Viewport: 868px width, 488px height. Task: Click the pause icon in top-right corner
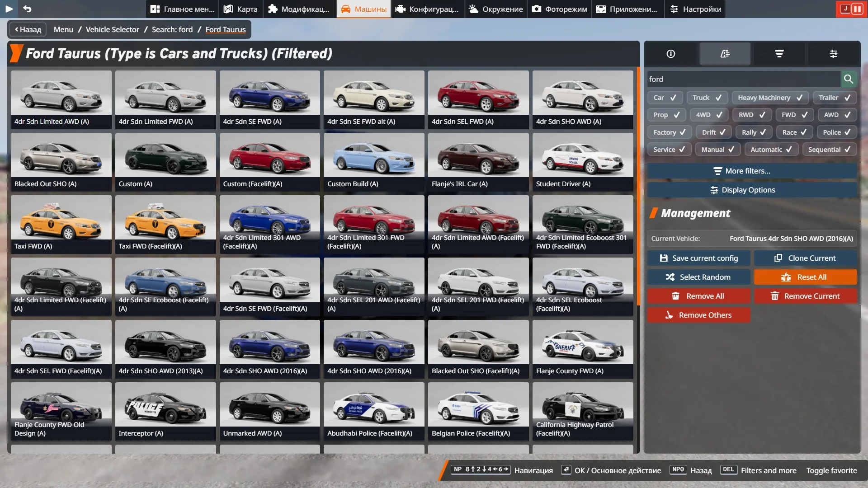[x=857, y=9]
